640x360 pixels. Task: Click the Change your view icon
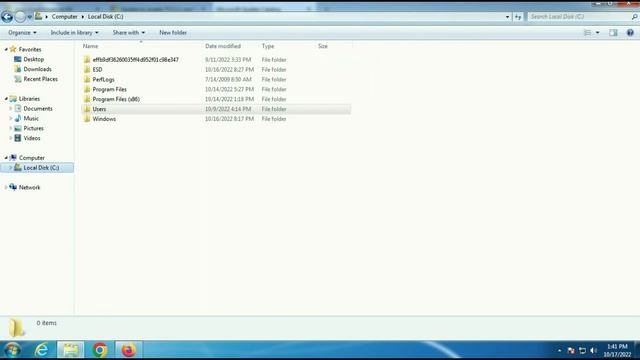(x=587, y=33)
